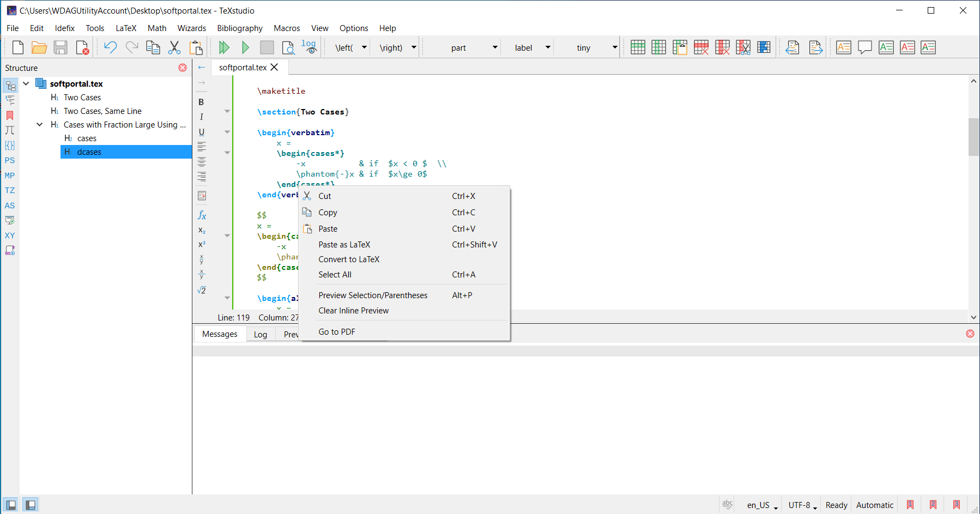Toggle the bottom panel visibility button
The height and width of the screenshot is (514, 980).
pos(31,505)
